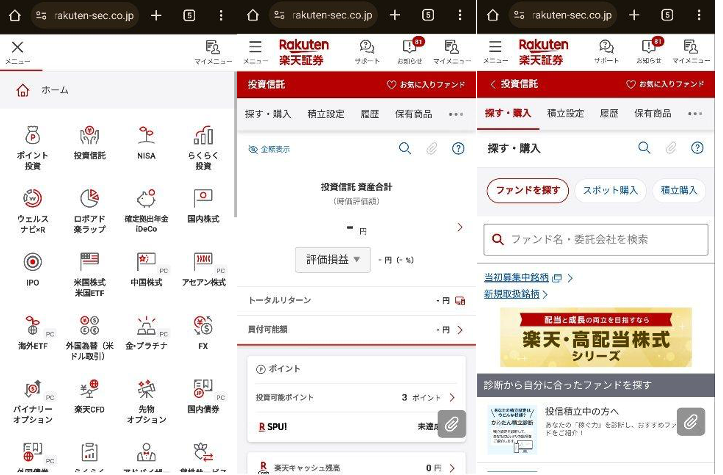Open 先物オプション icon
Viewport: 723px width, 475px height.
coord(146,401)
